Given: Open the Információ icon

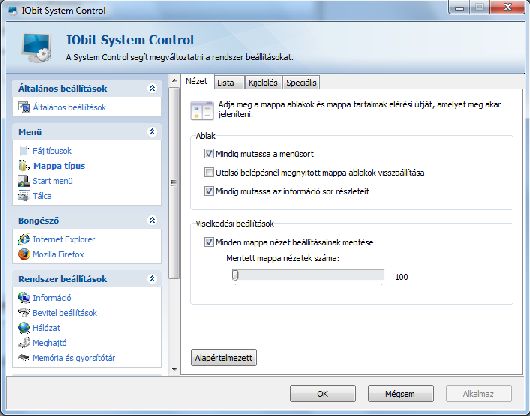Looking at the screenshot, I should point(24,298).
